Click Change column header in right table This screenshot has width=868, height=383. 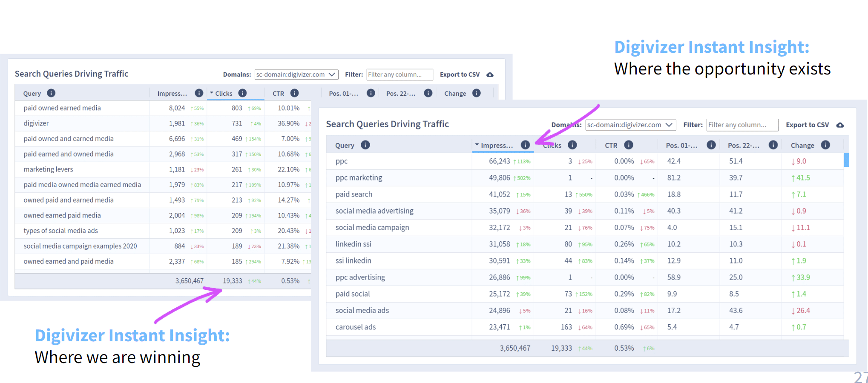click(802, 146)
